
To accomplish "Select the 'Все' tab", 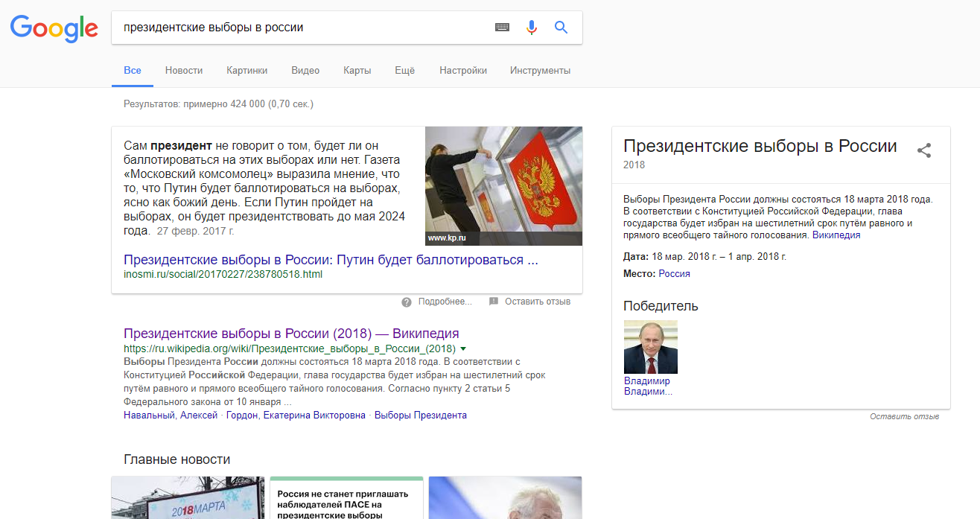I will tap(133, 71).
